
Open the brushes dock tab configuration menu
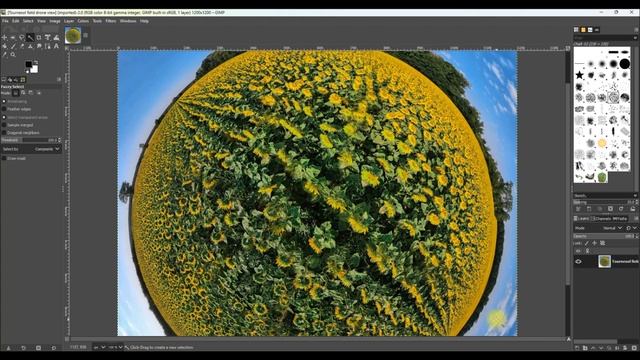click(x=636, y=30)
